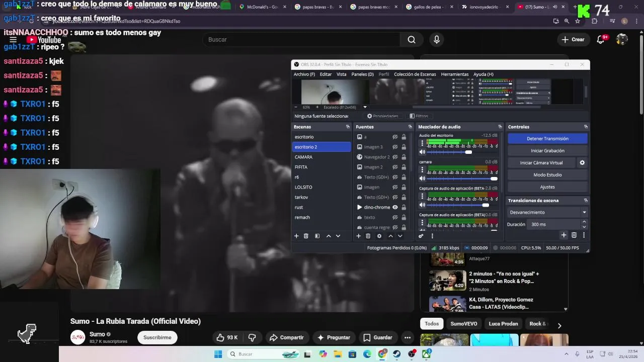Click YouTube search magnifier button
Screen dimensions: 644x362
412,40
